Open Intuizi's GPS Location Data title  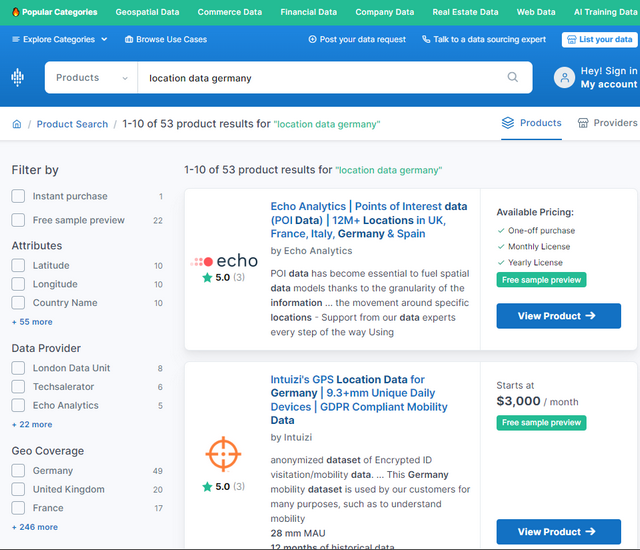(x=359, y=400)
